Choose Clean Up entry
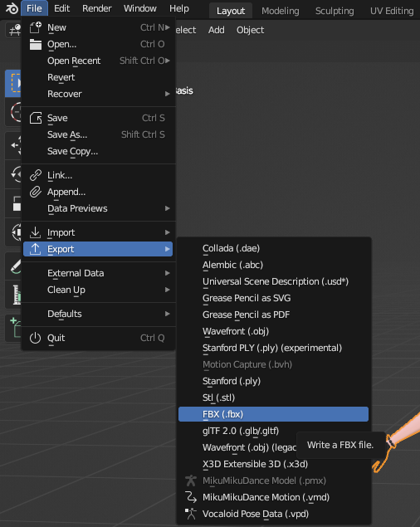 [99, 290]
